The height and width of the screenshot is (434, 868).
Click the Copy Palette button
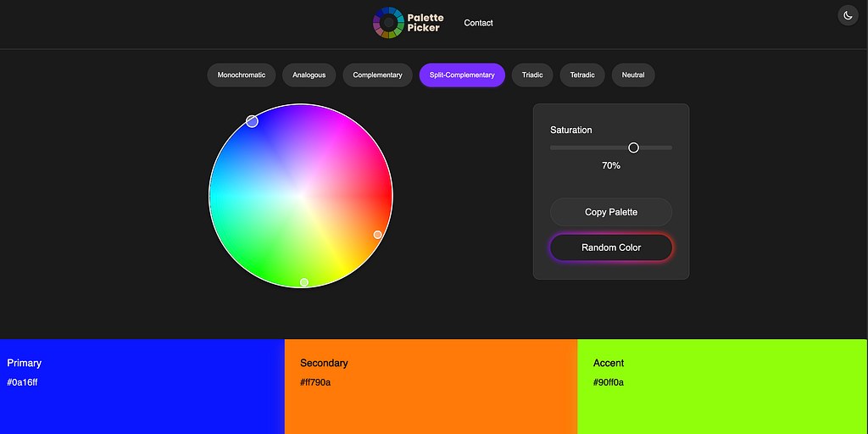click(x=611, y=212)
